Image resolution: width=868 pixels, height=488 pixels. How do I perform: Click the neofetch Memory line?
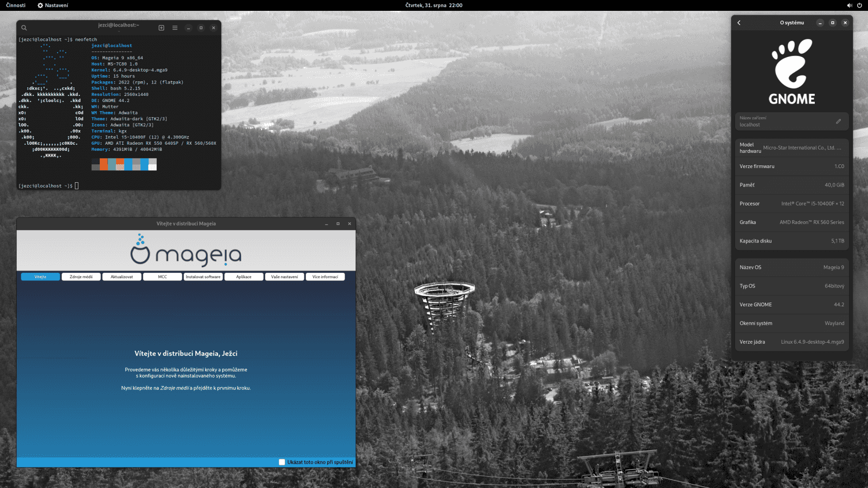[x=126, y=149]
